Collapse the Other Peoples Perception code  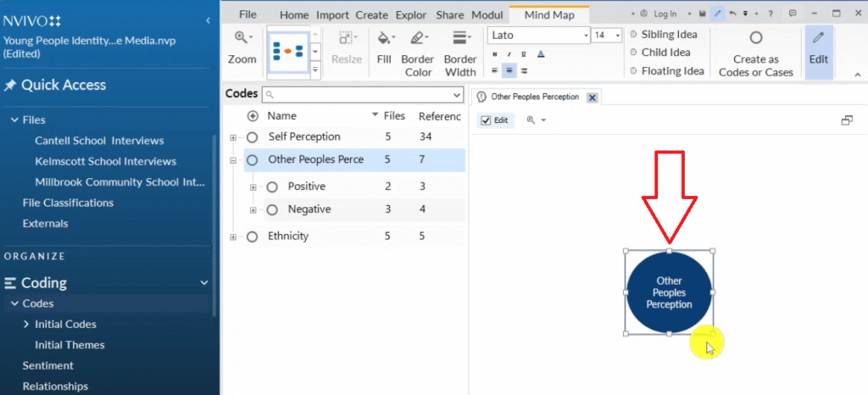point(233,160)
